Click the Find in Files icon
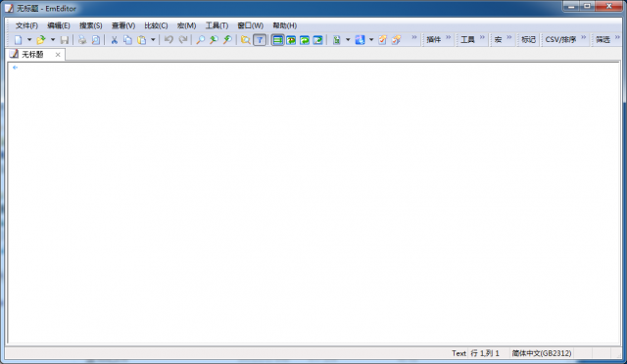Screen dimensions: 627x364 click(246, 39)
